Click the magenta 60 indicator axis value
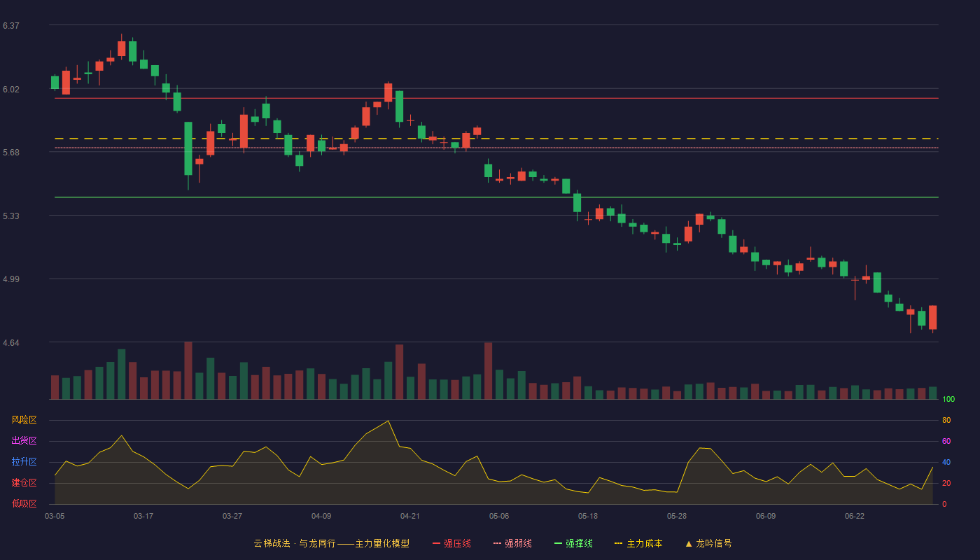 pyautogui.click(x=946, y=442)
